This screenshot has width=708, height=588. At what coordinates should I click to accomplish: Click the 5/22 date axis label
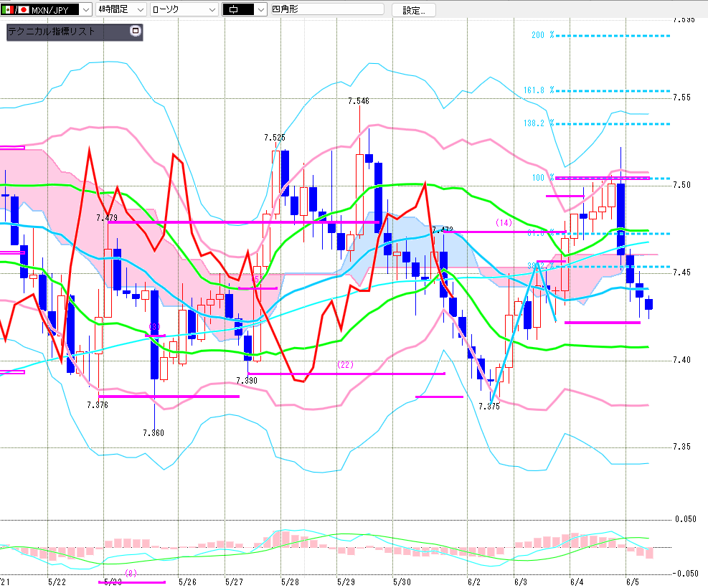click(57, 582)
